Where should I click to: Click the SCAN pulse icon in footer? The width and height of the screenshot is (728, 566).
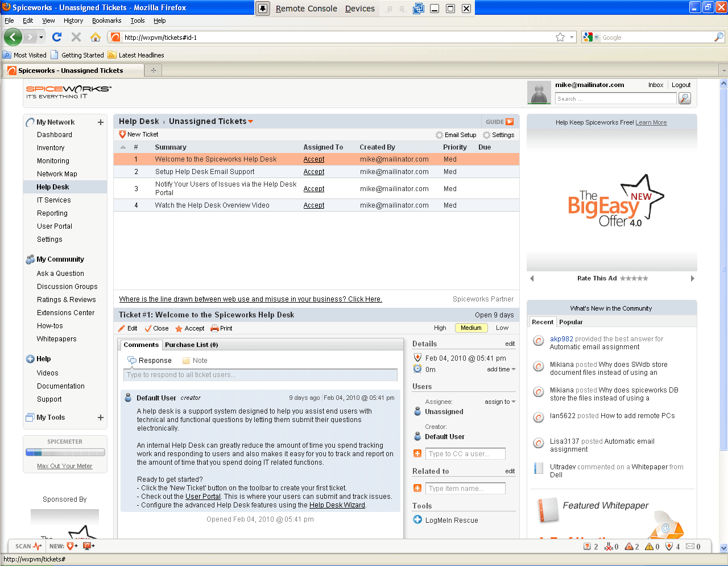click(x=38, y=546)
